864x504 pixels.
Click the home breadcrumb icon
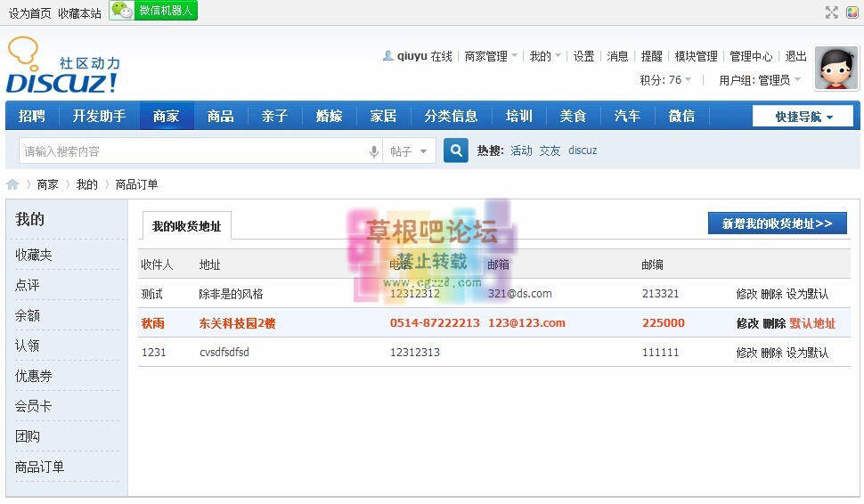click(12, 184)
